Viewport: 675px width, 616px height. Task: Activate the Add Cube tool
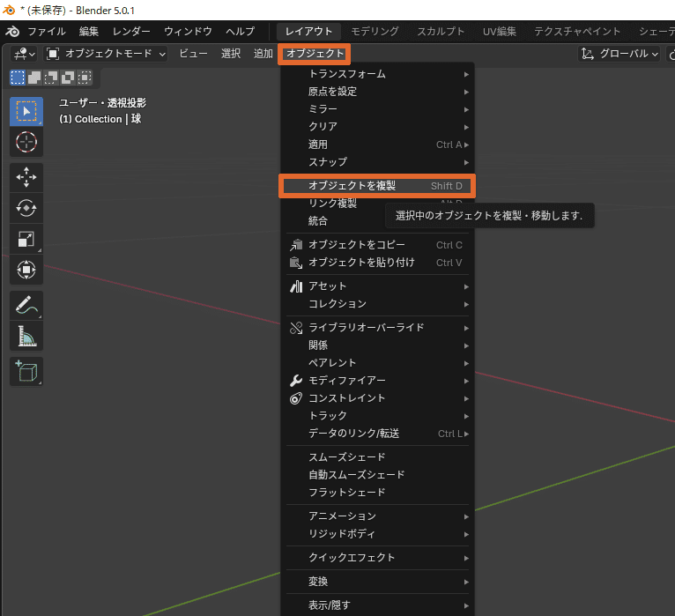pyautogui.click(x=26, y=372)
